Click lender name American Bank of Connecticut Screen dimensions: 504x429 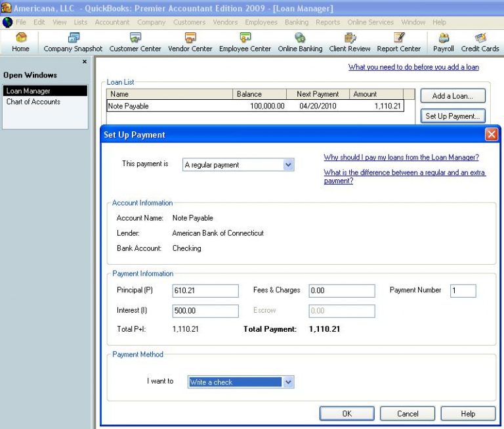218,233
